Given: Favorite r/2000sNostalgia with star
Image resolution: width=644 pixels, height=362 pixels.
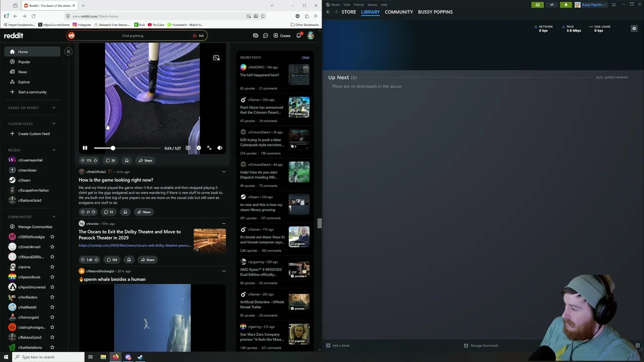Looking at the screenshot, I should [x=52, y=237].
